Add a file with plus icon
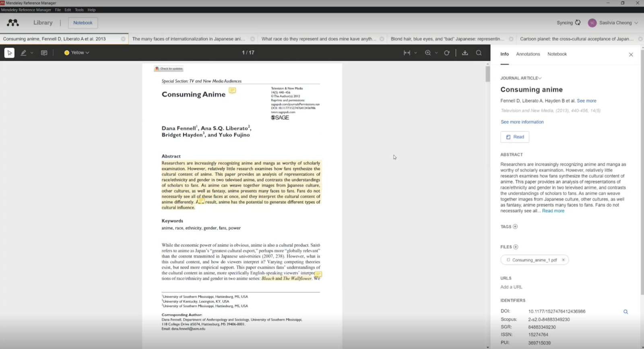The height and width of the screenshot is (349, 644). pos(516,247)
